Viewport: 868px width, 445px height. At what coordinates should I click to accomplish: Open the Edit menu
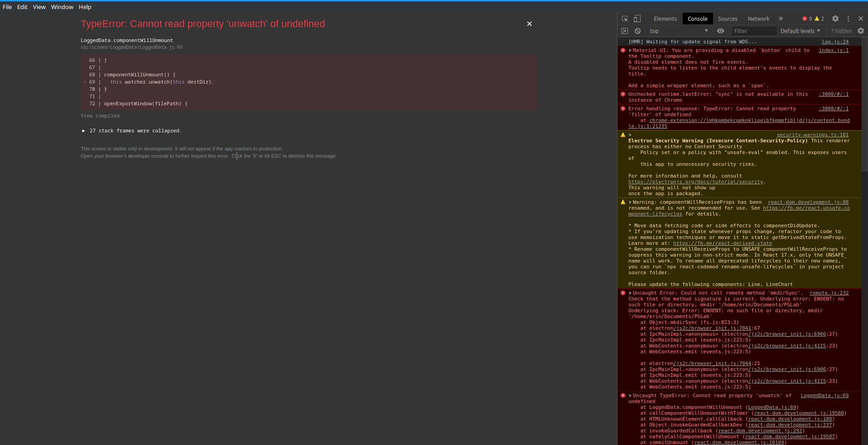[x=22, y=7]
